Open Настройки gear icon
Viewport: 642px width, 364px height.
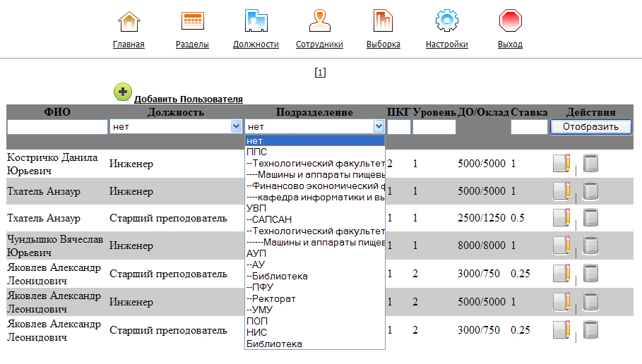click(x=446, y=21)
